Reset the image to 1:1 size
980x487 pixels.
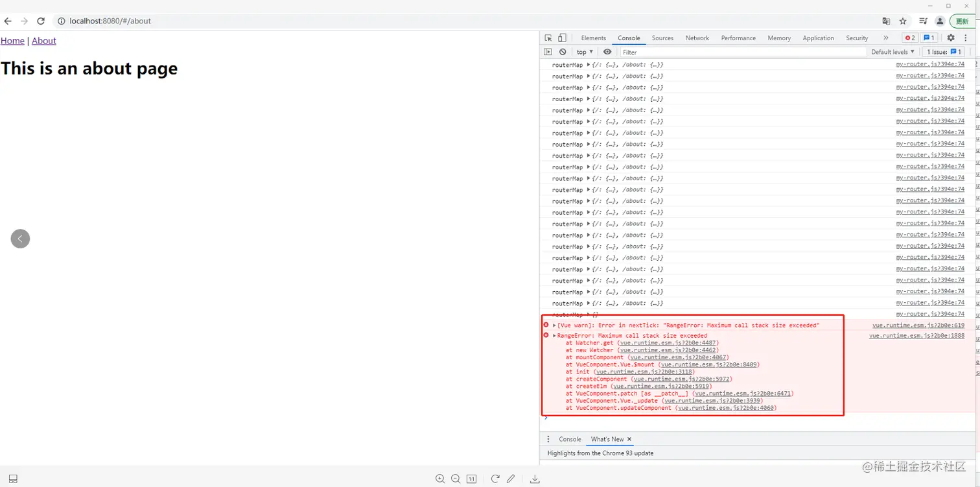coord(472,479)
